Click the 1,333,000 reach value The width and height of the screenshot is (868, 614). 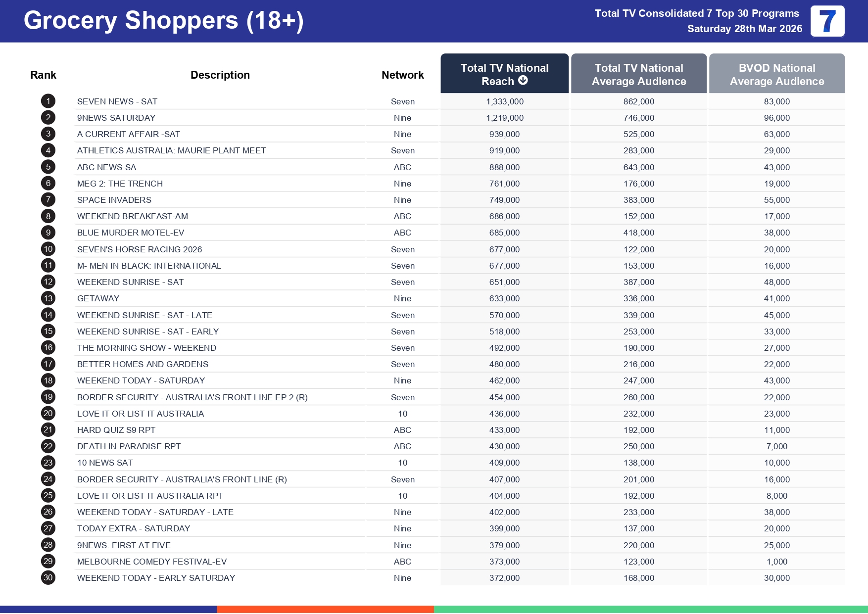click(x=504, y=101)
